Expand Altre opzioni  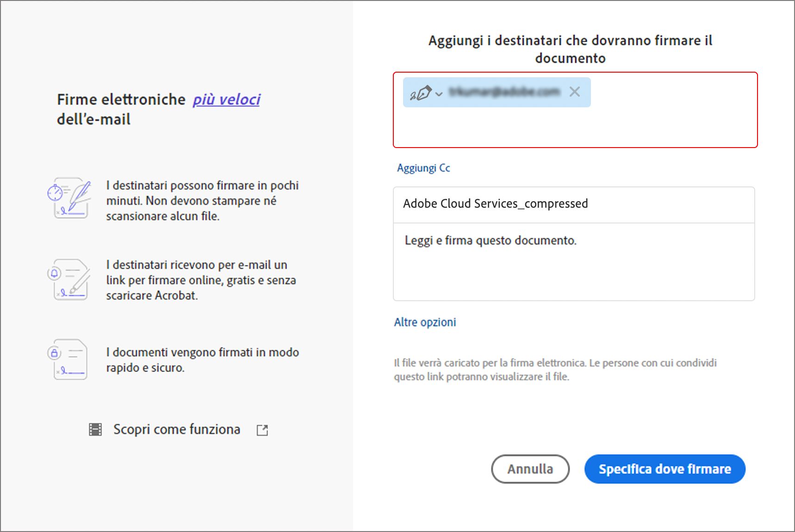(425, 322)
